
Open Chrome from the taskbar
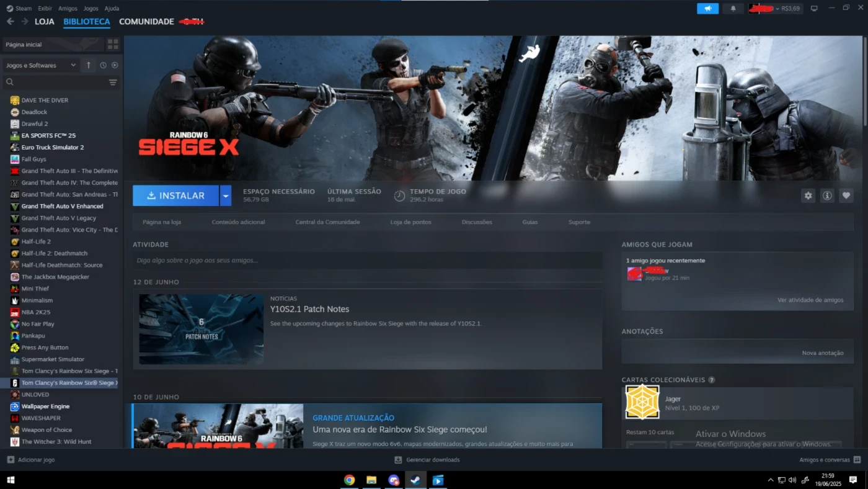coord(349,480)
